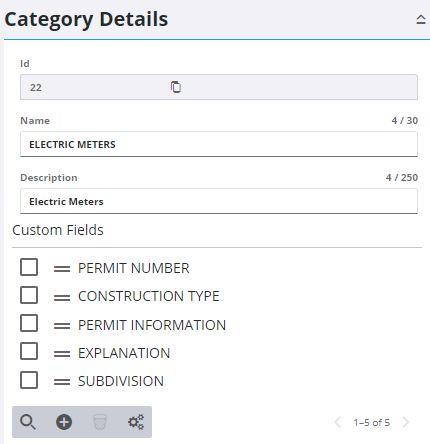Tick the EXPLANATION checkbox

pos(29,351)
